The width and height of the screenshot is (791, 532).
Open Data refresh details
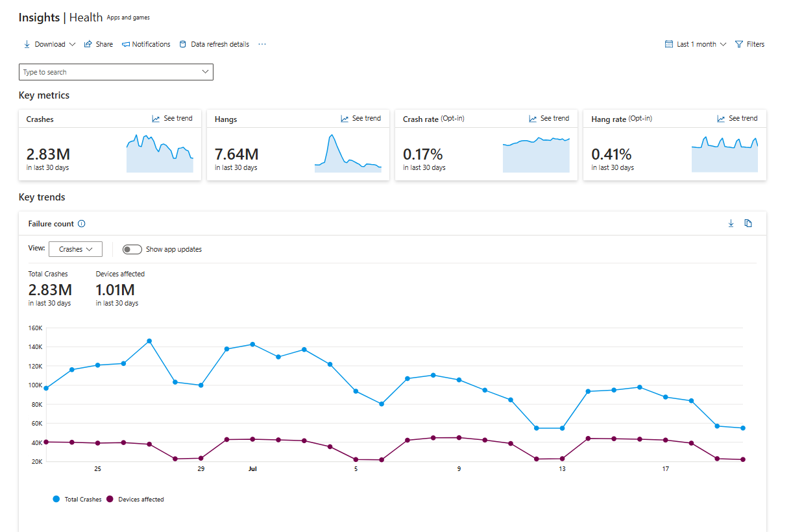coord(214,44)
